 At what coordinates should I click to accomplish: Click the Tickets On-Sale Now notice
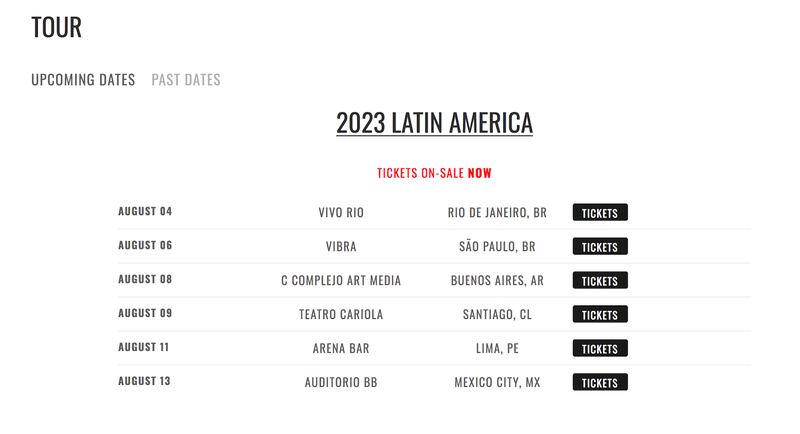[x=434, y=173]
